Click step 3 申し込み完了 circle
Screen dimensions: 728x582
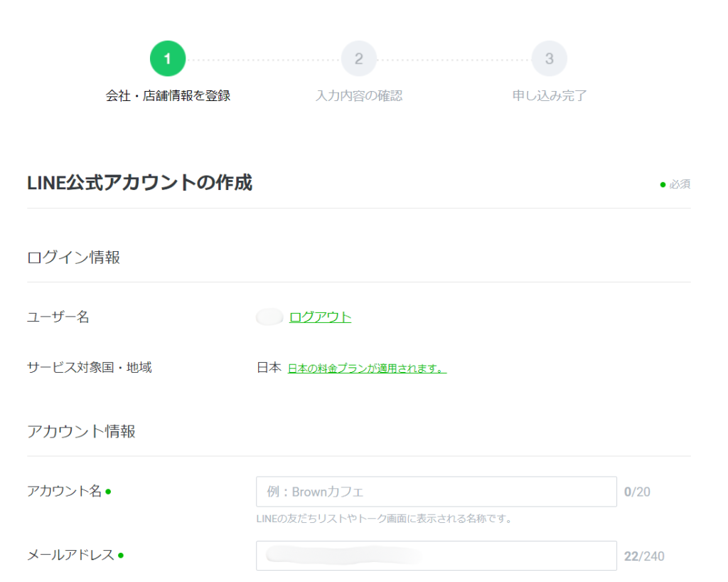549,58
